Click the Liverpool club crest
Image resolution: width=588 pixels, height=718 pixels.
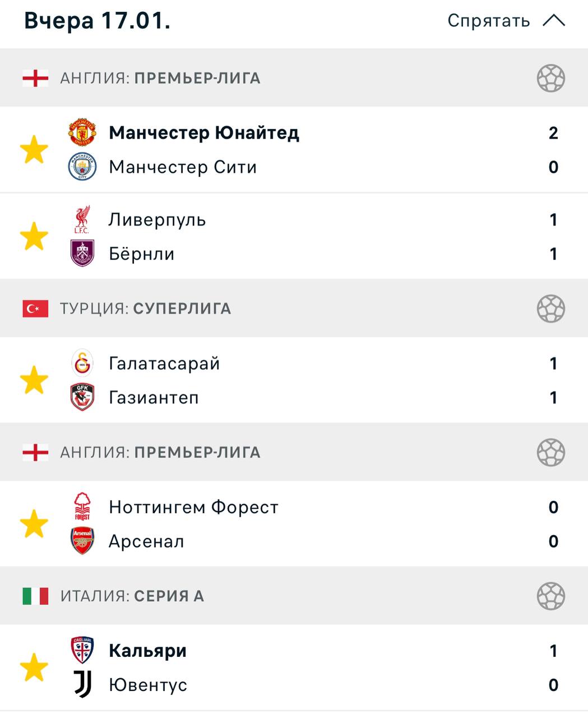82,219
